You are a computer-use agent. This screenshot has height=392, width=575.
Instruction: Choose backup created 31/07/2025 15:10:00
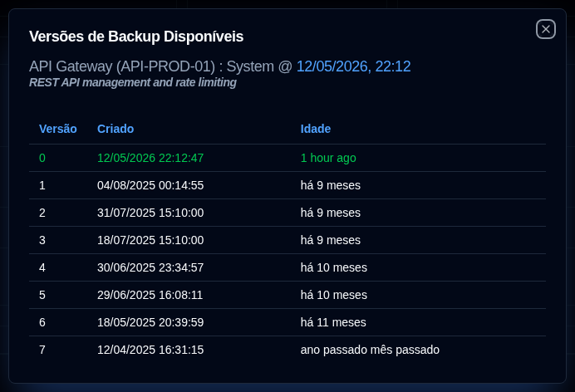click(150, 213)
